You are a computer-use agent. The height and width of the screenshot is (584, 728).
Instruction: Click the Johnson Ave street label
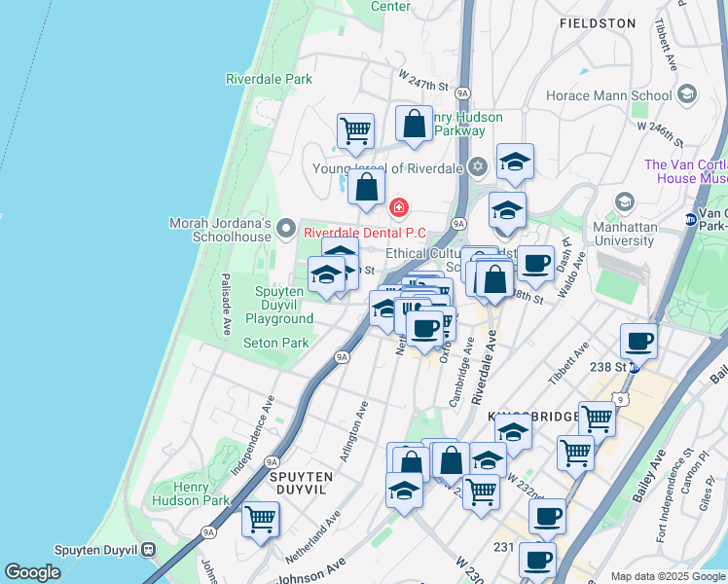[x=311, y=570]
